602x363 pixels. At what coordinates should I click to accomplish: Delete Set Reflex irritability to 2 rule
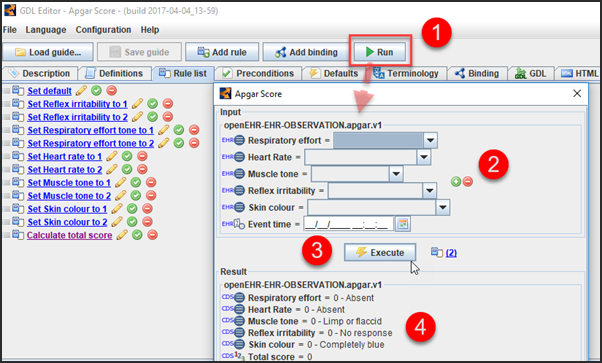[168, 117]
